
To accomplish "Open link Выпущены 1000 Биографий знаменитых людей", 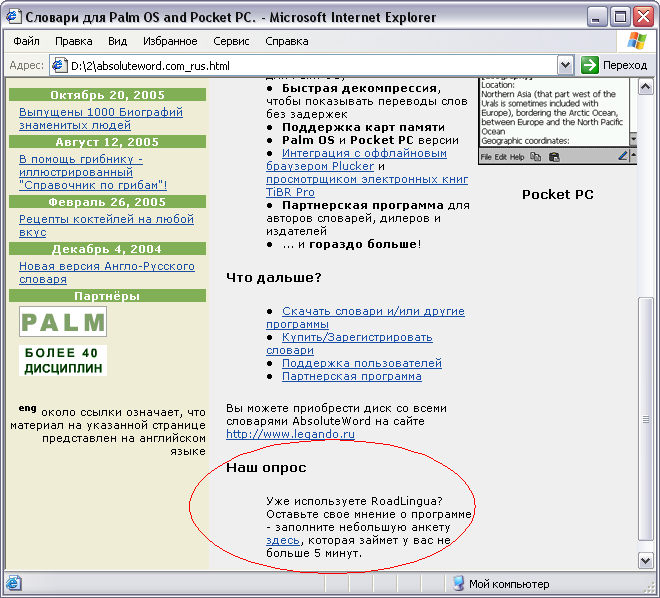I will [101, 119].
